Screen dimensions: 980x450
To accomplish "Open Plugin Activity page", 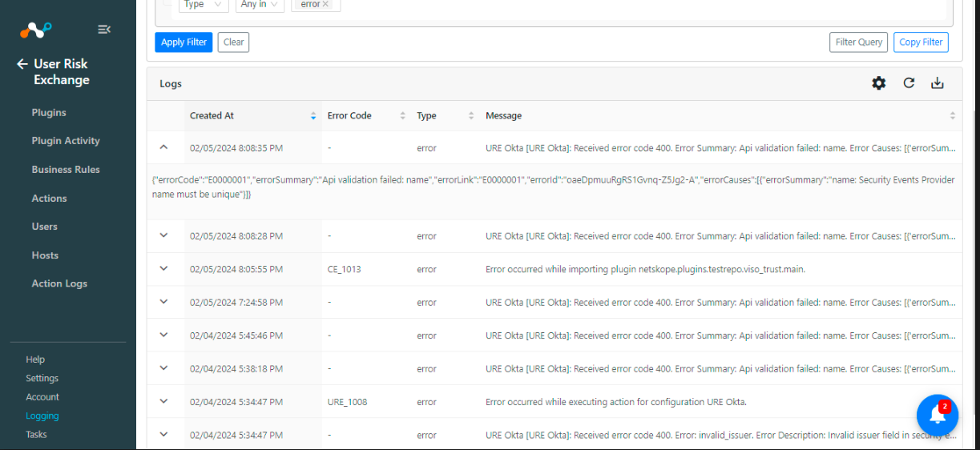I will coord(66,141).
